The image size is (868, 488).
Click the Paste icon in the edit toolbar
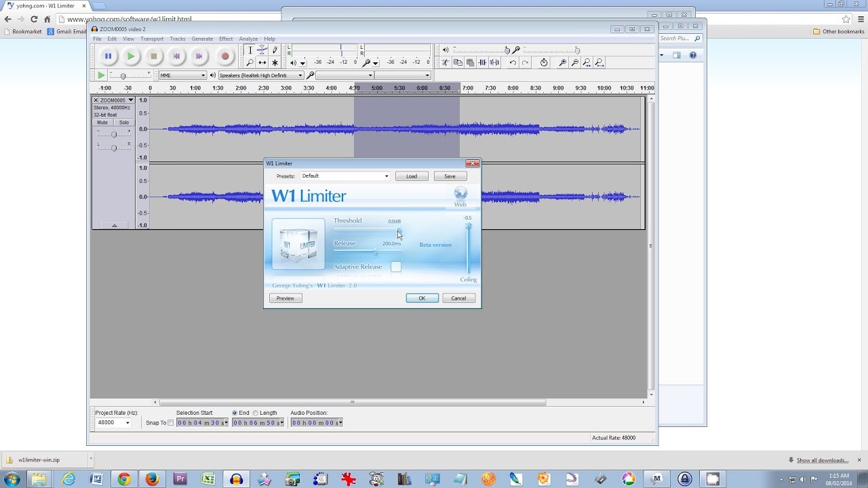[x=470, y=62]
